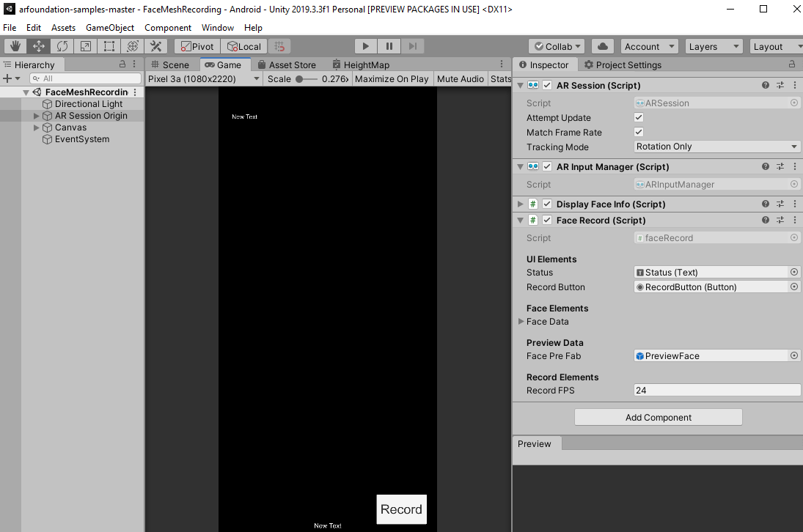Open the Component menu

click(168, 28)
